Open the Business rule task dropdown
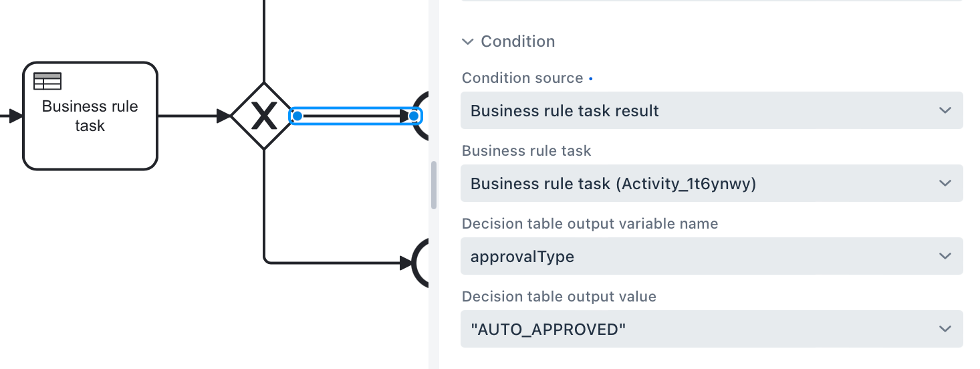 tap(711, 183)
